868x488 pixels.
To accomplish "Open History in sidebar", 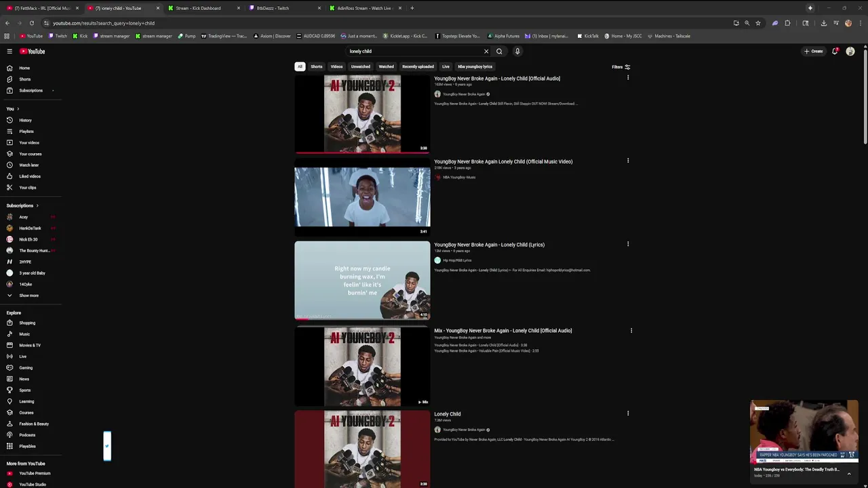I will pos(25,120).
